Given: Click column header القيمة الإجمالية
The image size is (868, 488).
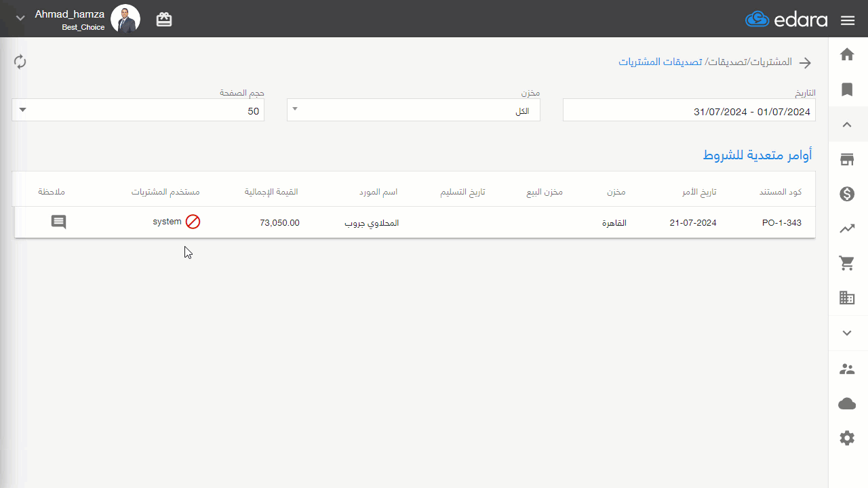Looking at the screenshot, I should (x=271, y=192).
